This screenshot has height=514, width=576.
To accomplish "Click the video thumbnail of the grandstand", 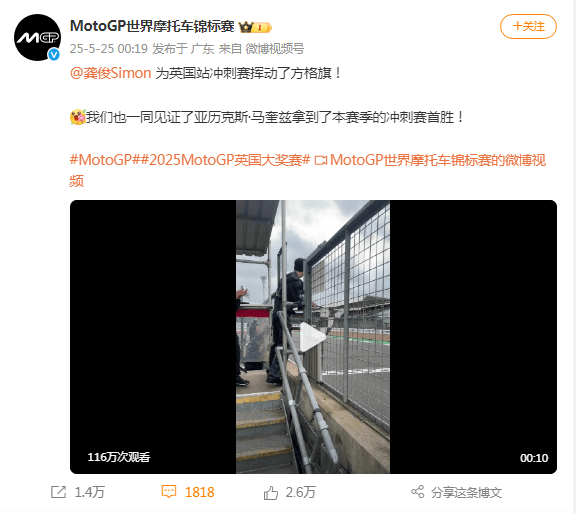I will coord(313,337).
